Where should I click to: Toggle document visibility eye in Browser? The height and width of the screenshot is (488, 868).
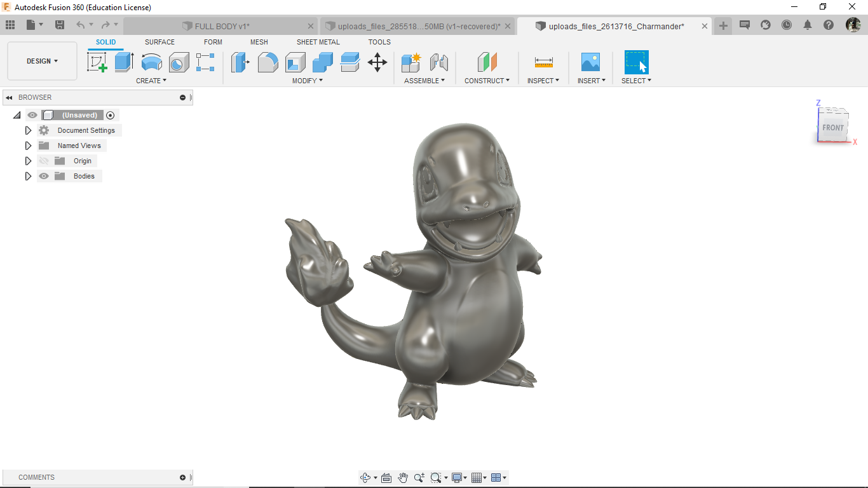pos(31,115)
